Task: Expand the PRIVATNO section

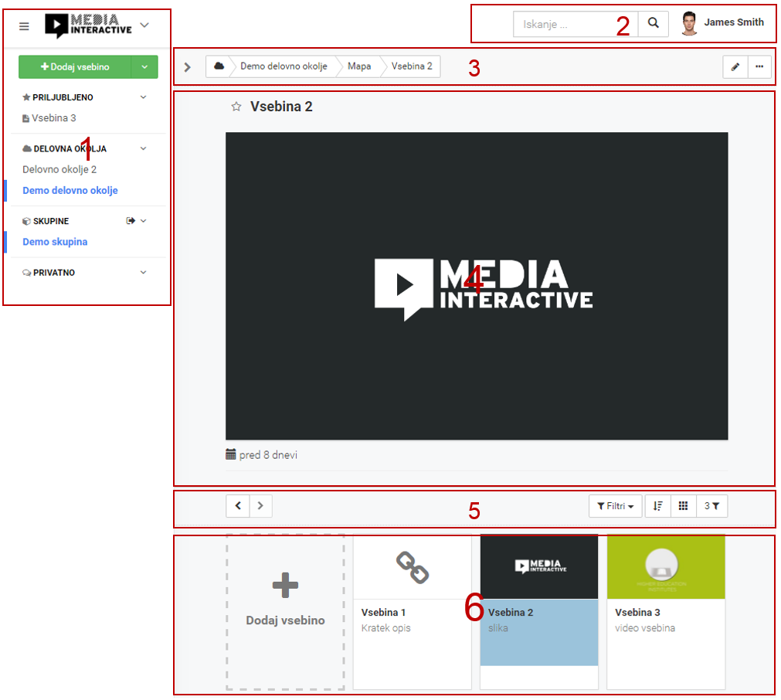Action: (x=144, y=273)
